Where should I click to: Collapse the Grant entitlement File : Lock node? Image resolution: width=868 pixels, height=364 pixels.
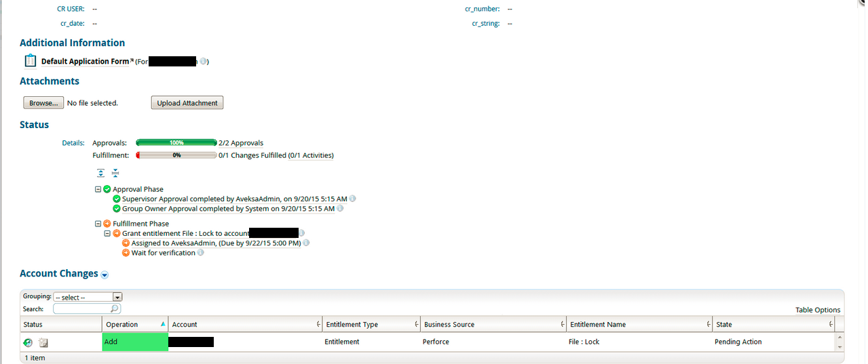click(x=107, y=234)
